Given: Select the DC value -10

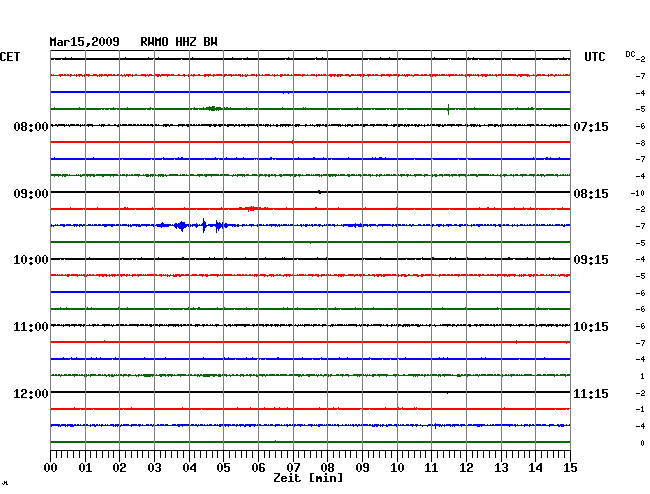Looking at the screenshot, I should coord(638,193).
